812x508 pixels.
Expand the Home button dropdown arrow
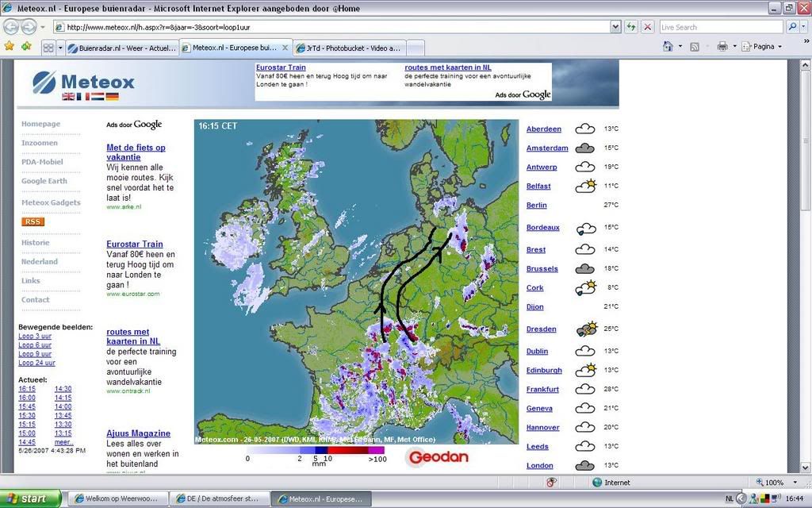(680, 47)
